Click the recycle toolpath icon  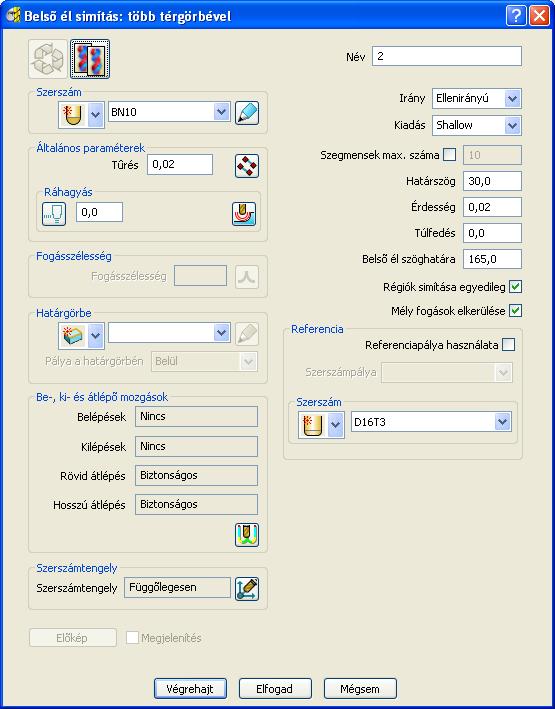(48, 59)
